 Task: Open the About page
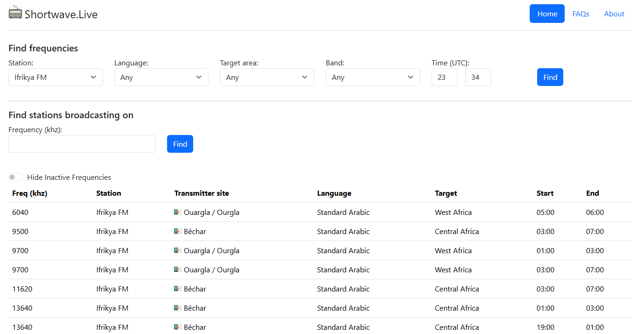point(614,14)
